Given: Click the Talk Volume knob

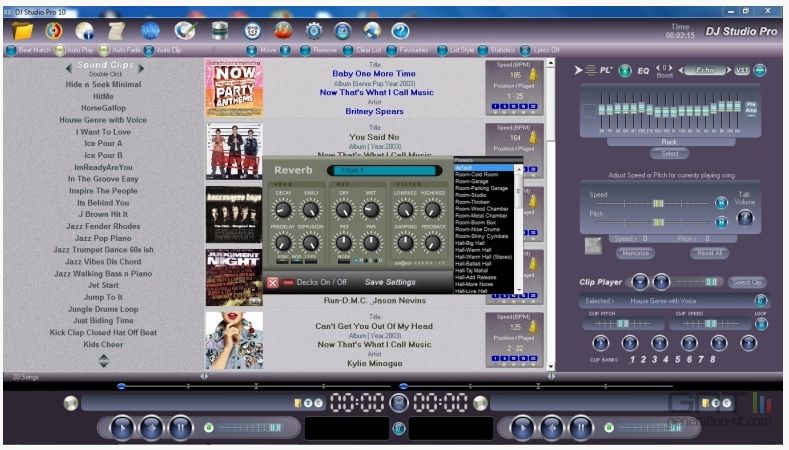Looking at the screenshot, I should point(745,217).
